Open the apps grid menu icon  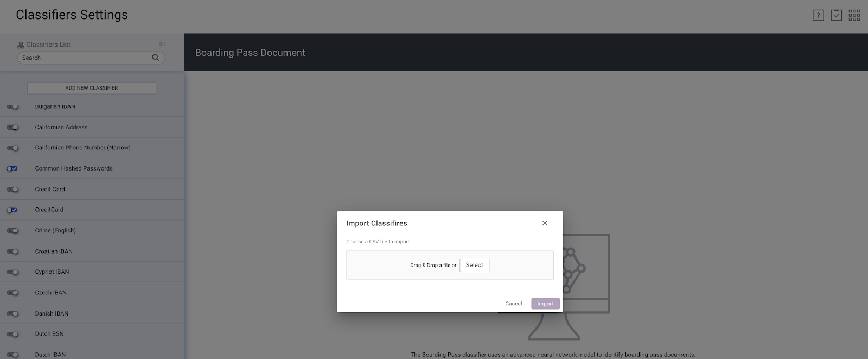[854, 15]
